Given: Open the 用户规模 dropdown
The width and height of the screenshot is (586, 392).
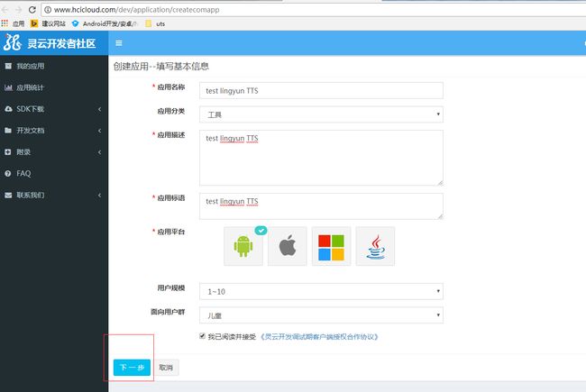Looking at the screenshot, I should pyautogui.click(x=322, y=291).
